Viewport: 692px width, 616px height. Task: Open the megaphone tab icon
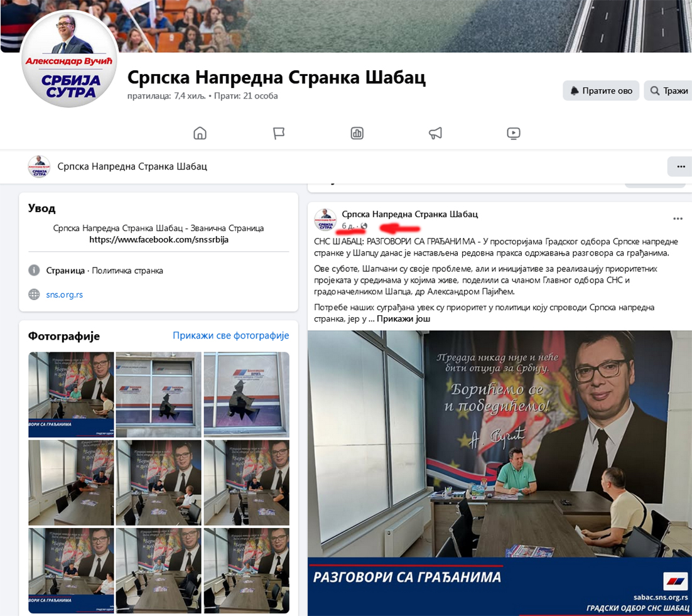click(435, 133)
